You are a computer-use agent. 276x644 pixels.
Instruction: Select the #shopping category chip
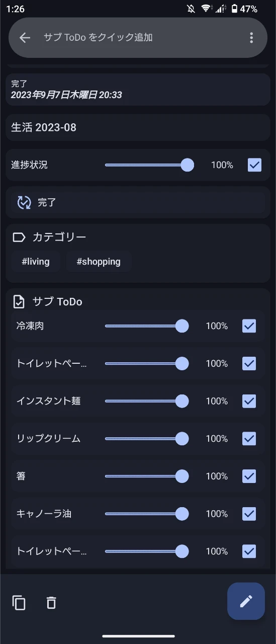point(99,262)
